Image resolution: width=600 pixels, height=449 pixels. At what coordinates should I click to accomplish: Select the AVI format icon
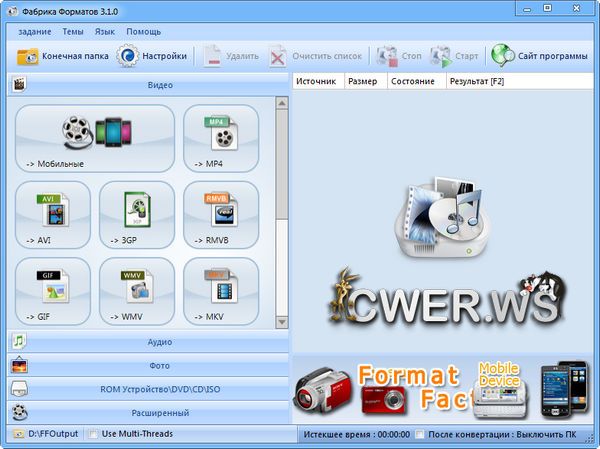click(x=53, y=214)
